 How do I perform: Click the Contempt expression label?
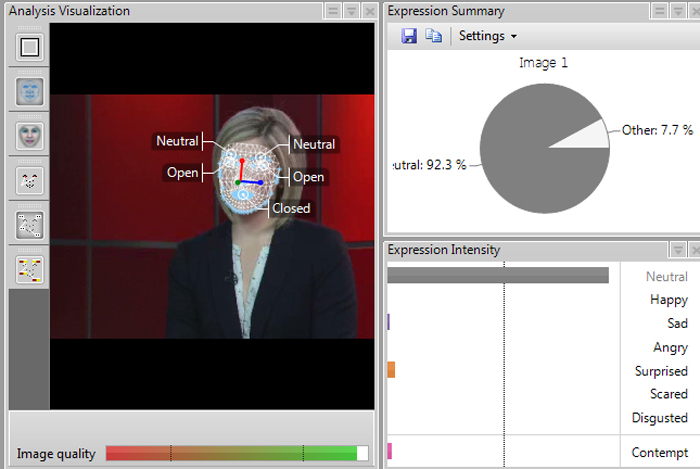coord(660,453)
